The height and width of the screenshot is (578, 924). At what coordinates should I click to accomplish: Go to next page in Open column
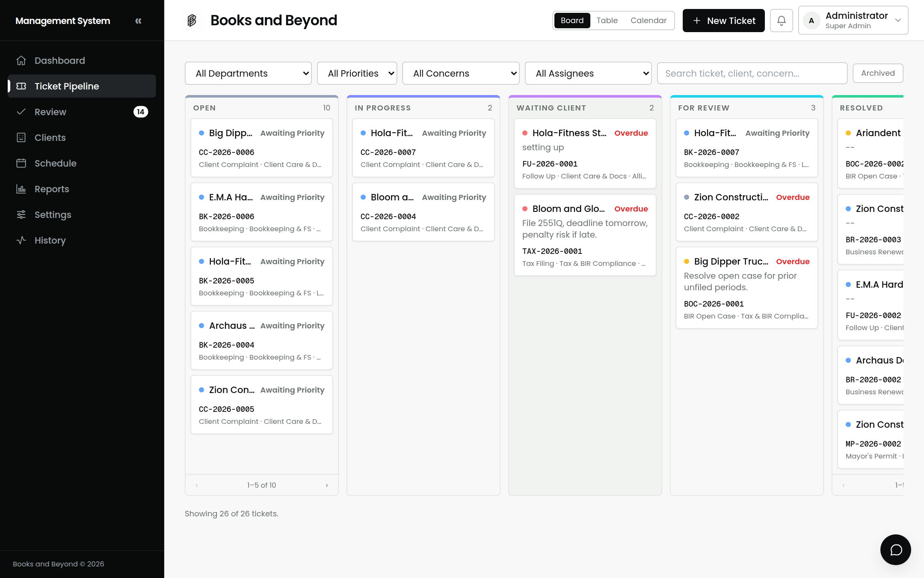[x=327, y=485]
